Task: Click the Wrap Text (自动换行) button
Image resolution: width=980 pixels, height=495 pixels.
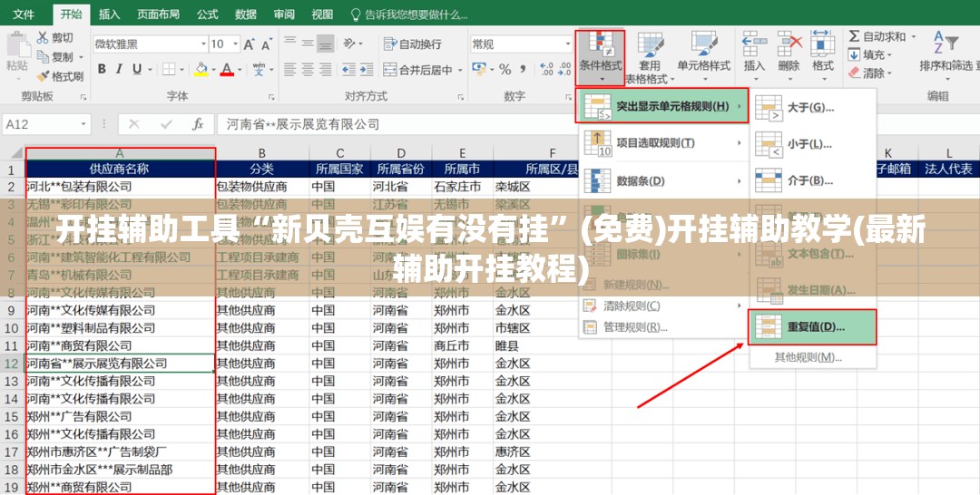Action: click(x=413, y=44)
